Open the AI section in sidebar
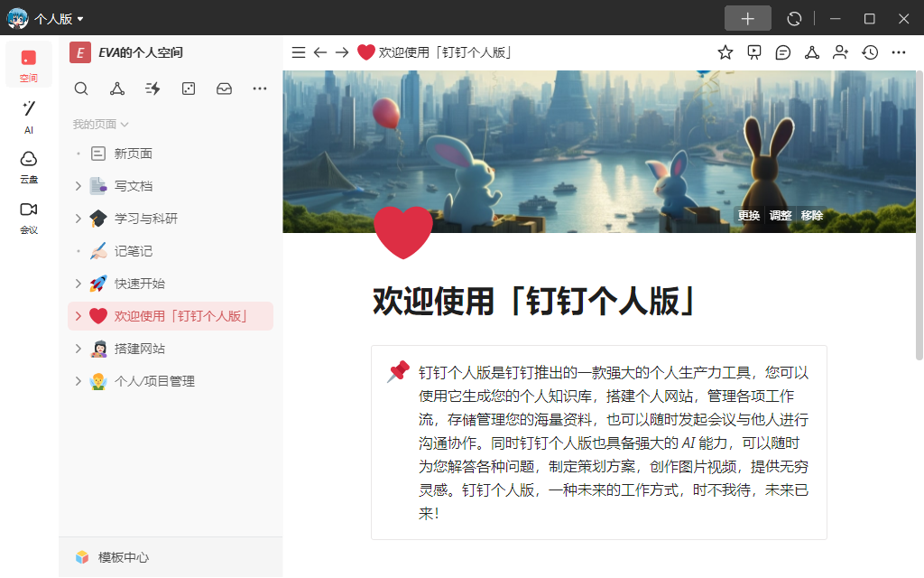This screenshot has width=924, height=578. [28, 117]
